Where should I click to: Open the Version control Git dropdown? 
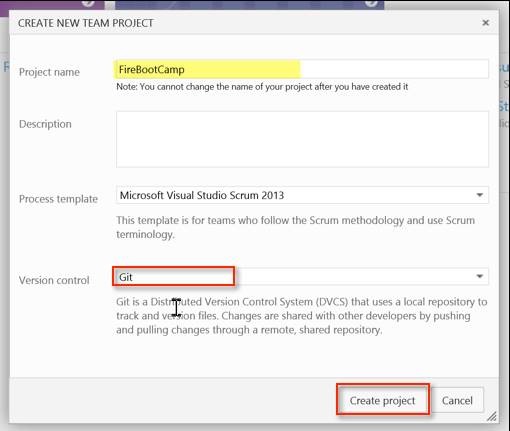click(x=302, y=276)
